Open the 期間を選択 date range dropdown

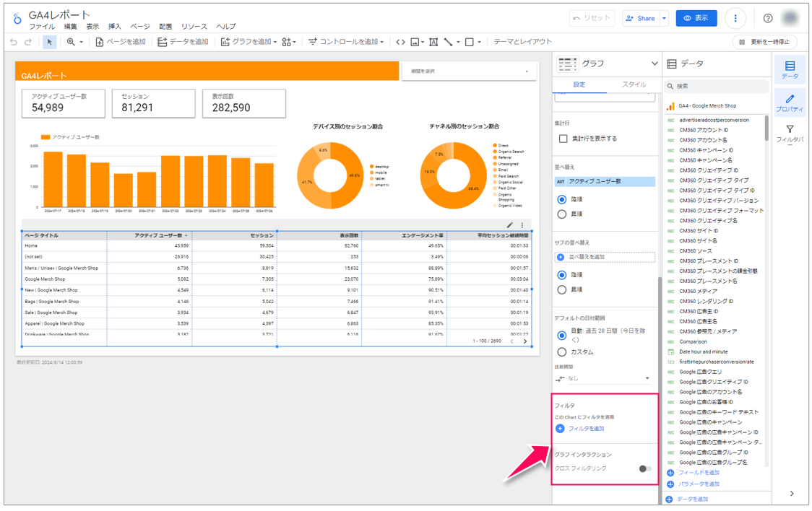click(469, 71)
